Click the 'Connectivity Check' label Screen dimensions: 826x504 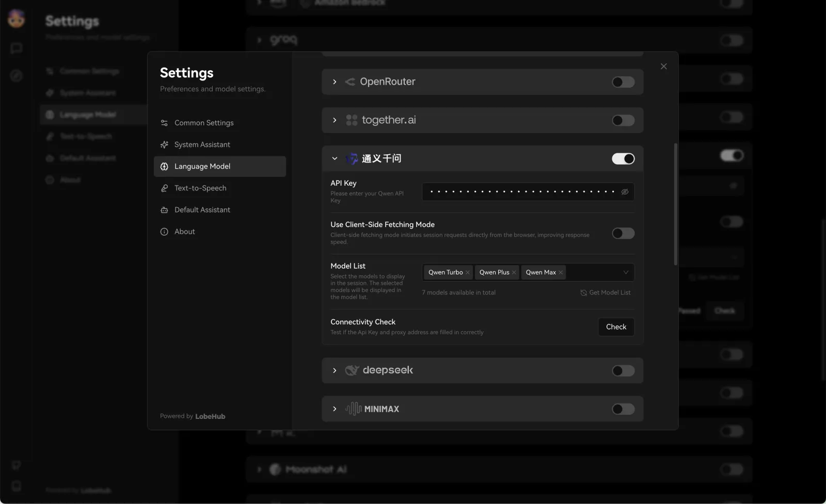coord(363,322)
